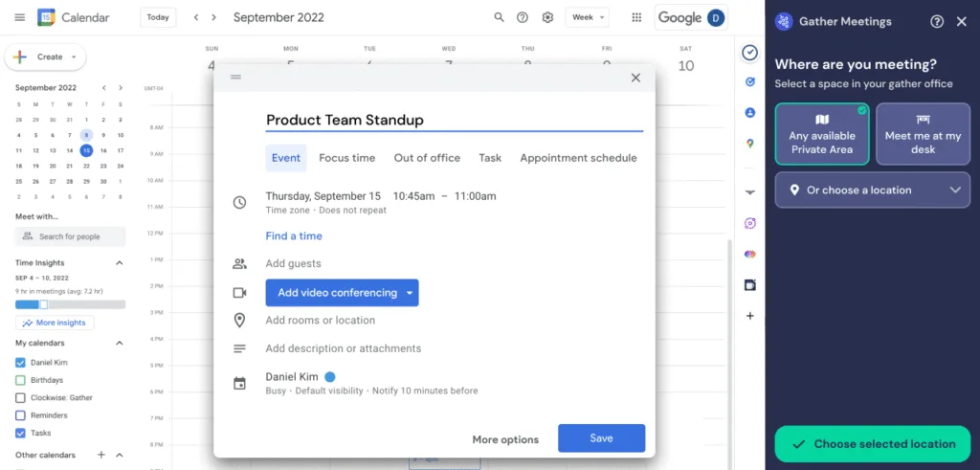Close the event creation dialog
This screenshot has height=470, width=980.
point(635,78)
